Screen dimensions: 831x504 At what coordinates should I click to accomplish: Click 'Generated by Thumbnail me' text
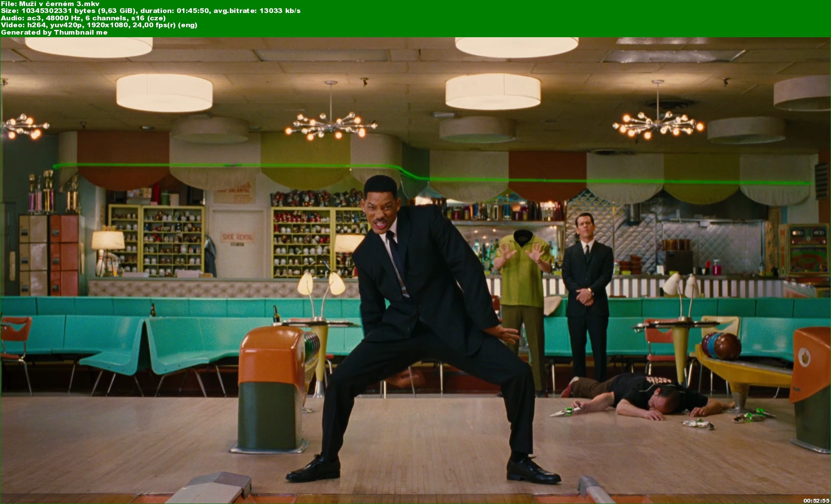tap(54, 32)
